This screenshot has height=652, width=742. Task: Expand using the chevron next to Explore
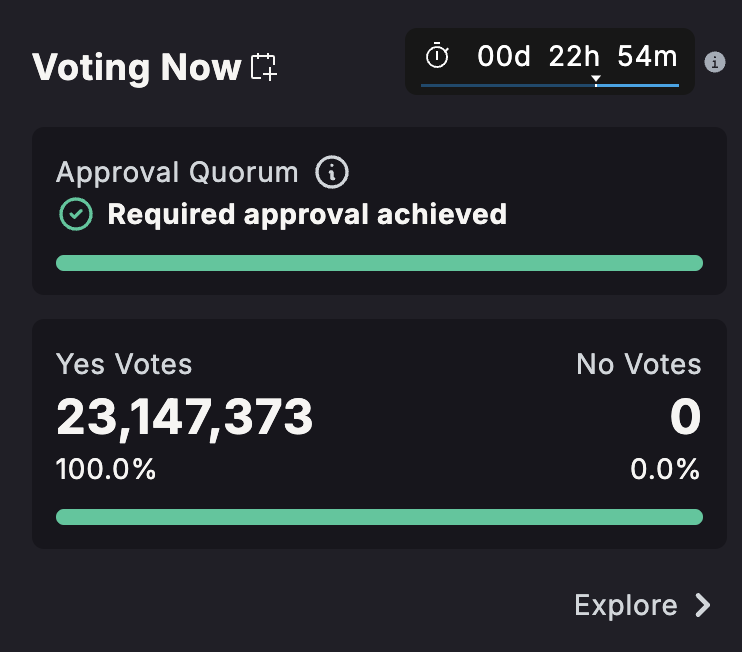pos(703,605)
